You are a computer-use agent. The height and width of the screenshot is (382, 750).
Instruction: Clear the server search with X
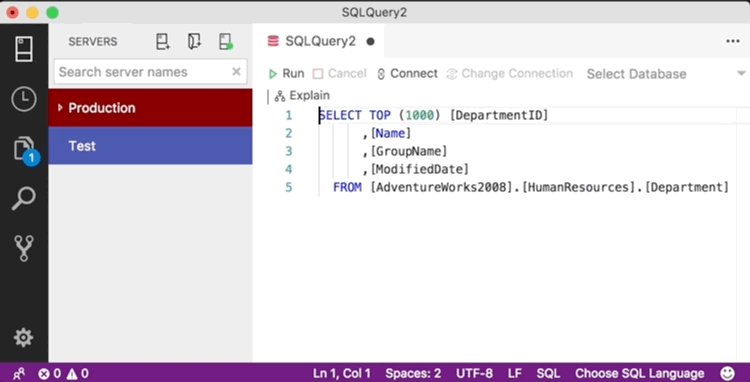[x=236, y=72]
